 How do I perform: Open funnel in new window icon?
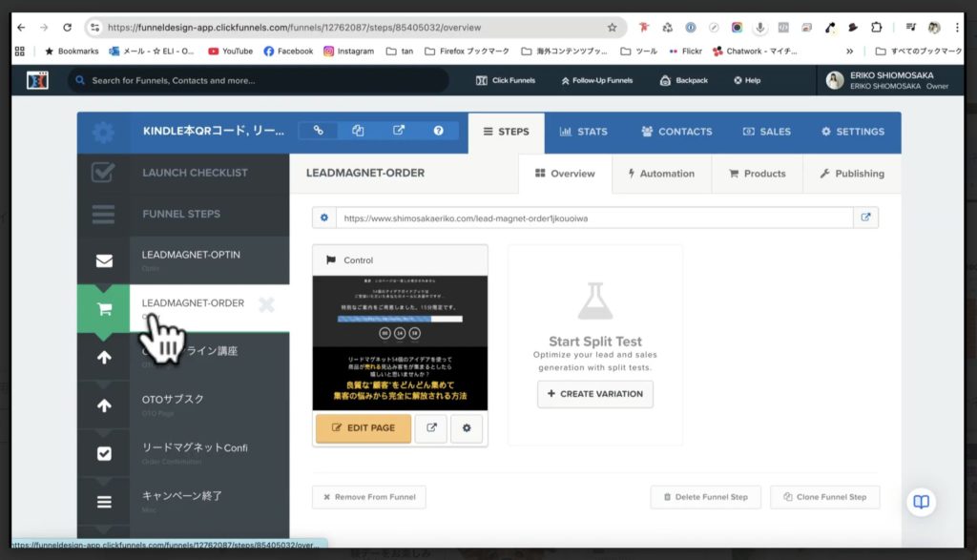pos(398,131)
